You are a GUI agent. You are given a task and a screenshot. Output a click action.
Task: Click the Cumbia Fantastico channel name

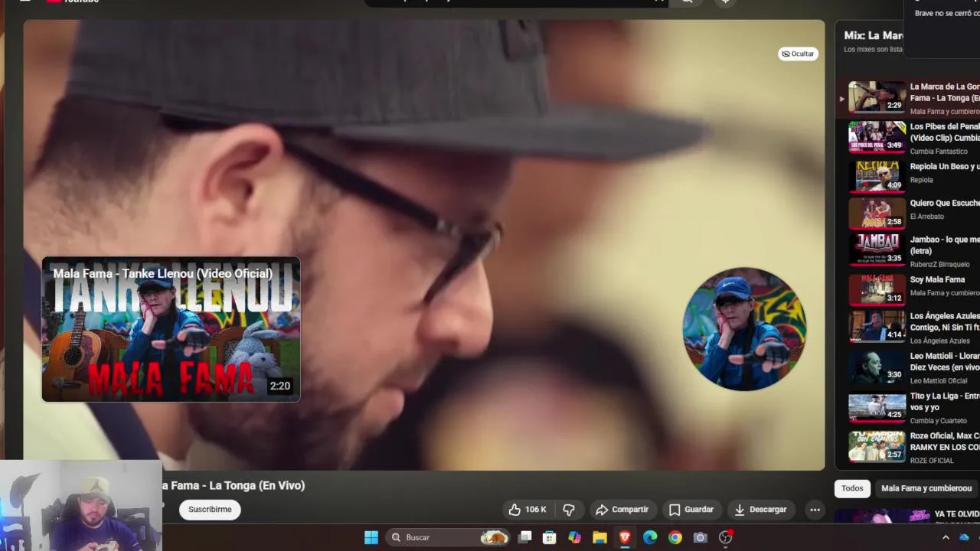939,152
